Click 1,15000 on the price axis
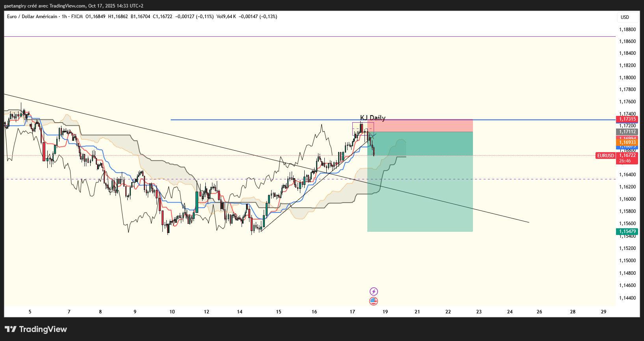The height and width of the screenshot is (341, 644). (627, 261)
